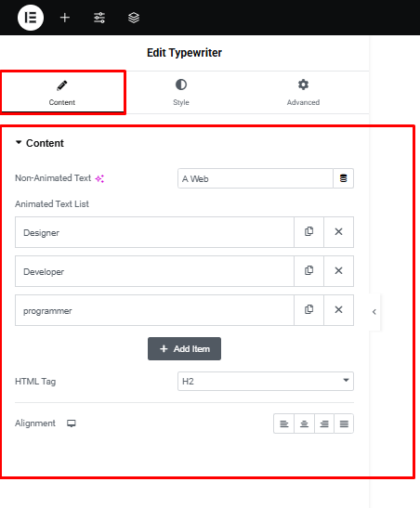Duplicate the Designer list item

(308, 232)
